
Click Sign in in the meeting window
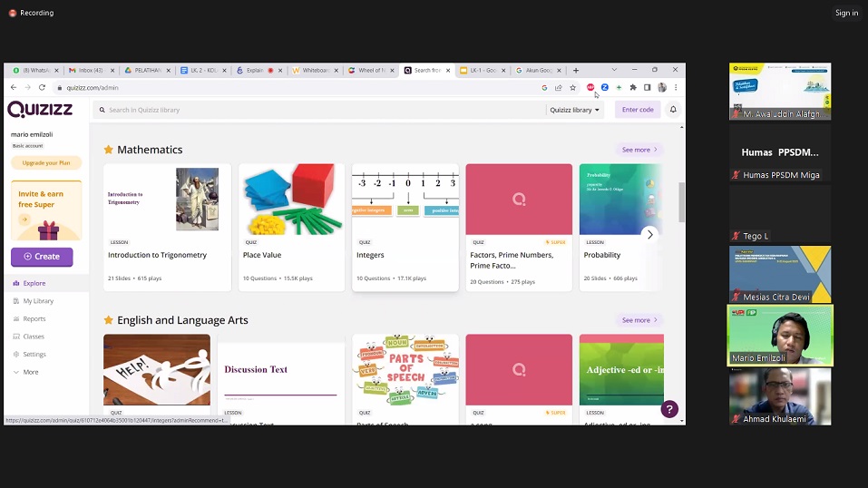point(846,13)
